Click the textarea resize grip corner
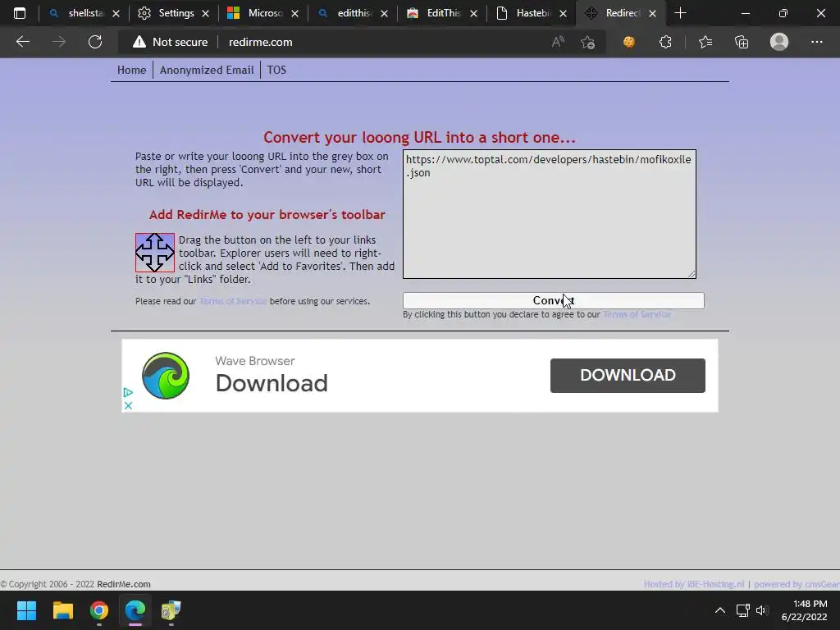The height and width of the screenshot is (630, 840). pos(692,274)
